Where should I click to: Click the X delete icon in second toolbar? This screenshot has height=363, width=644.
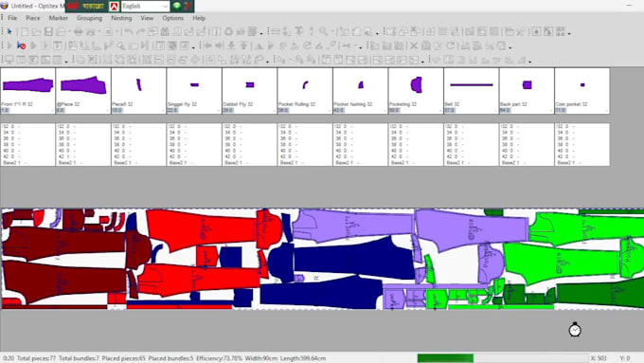(414, 45)
